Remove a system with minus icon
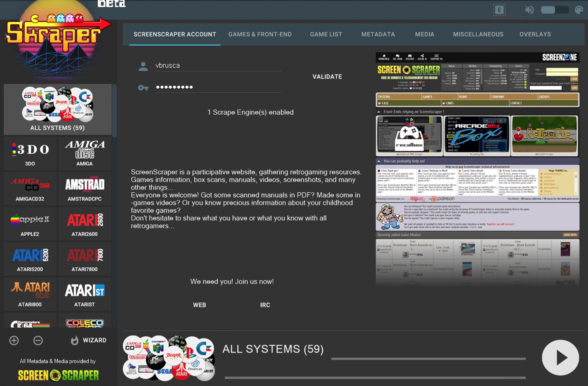 tap(38, 340)
